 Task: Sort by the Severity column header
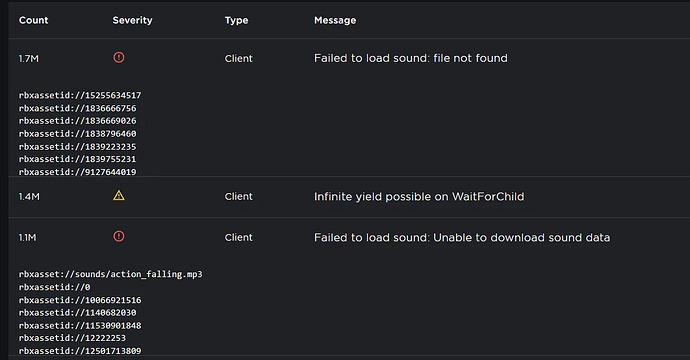pos(132,20)
